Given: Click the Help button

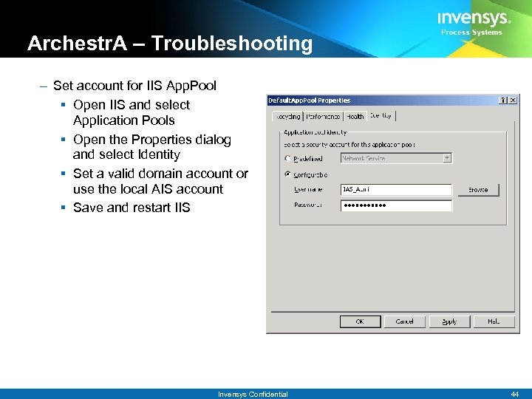Looking at the screenshot, I should coord(494,321).
